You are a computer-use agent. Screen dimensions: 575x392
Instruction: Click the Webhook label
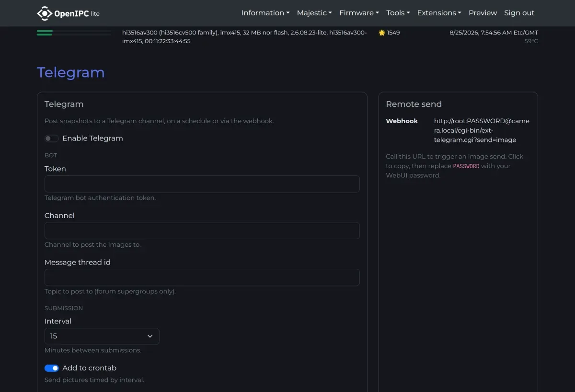pos(402,121)
